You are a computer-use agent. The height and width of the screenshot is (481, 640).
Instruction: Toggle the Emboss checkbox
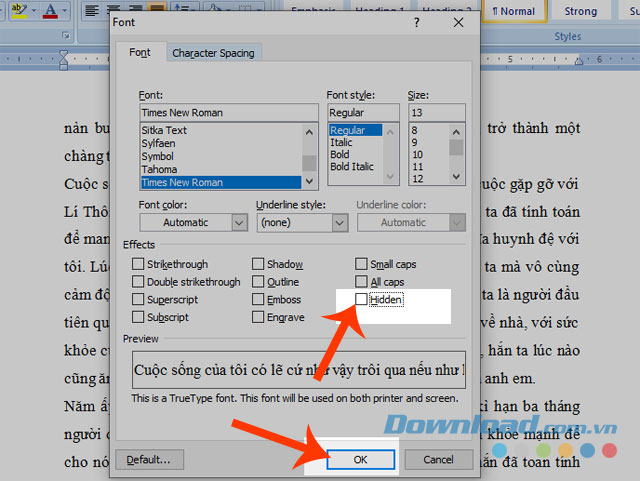258,299
